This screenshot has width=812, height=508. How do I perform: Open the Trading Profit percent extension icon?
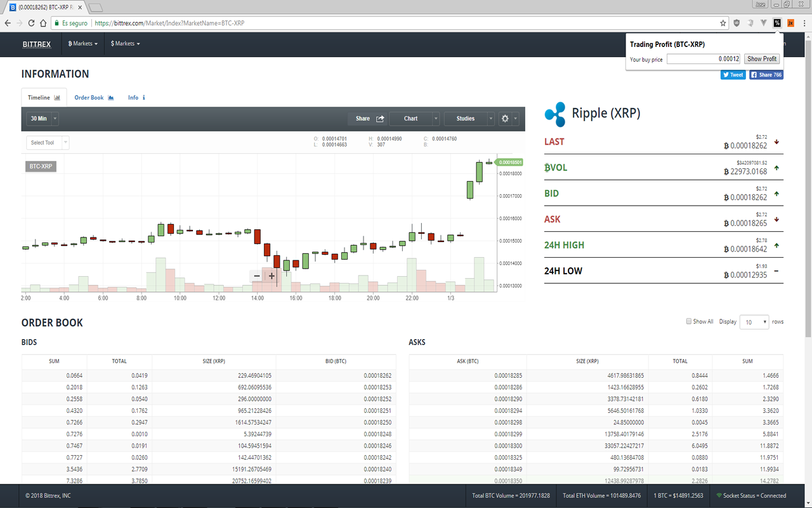click(x=777, y=23)
